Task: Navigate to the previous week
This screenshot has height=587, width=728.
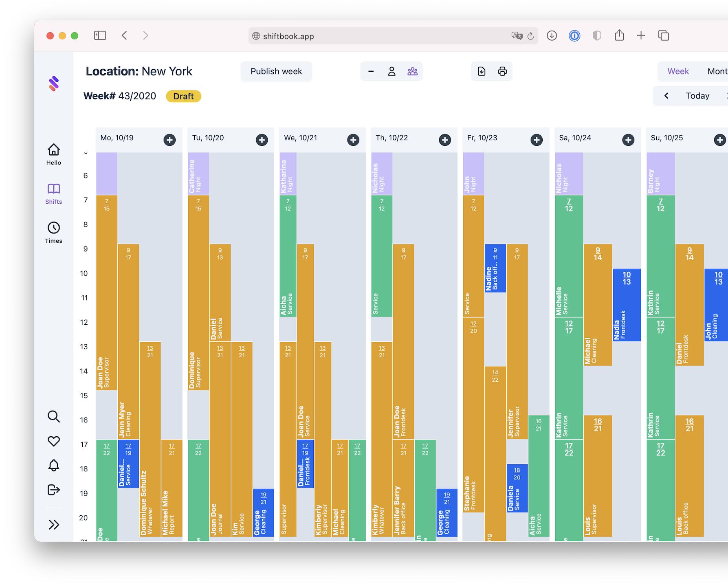Action: tap(666, 95)
